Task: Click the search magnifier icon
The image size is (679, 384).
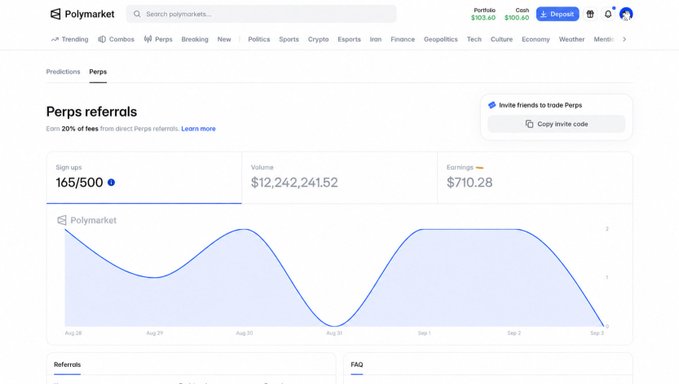Action: click(x=137, y=14)
